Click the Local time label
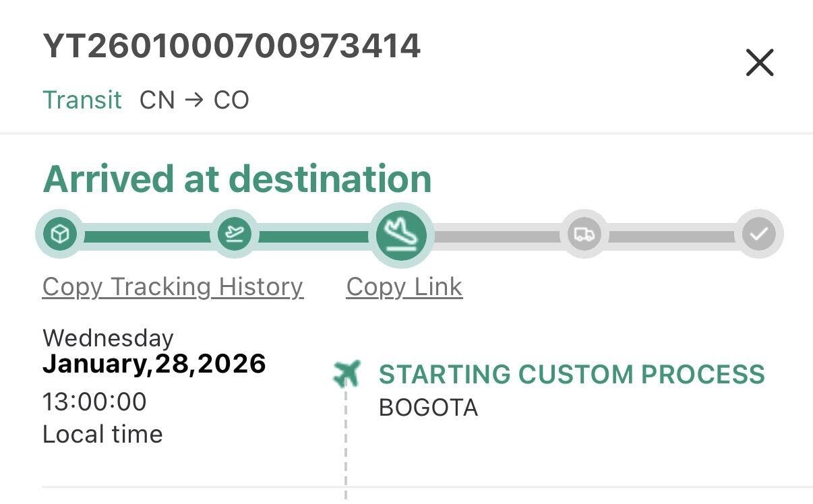 [102, 434]
